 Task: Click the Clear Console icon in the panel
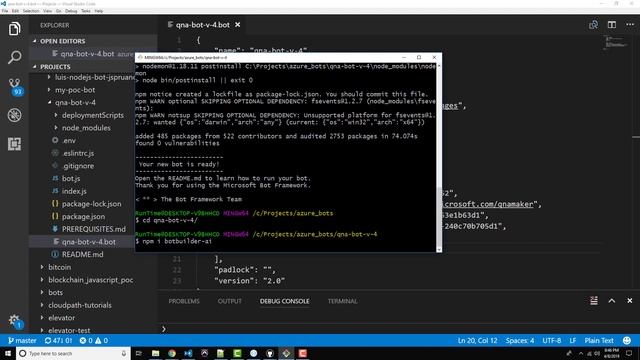(594, 301)
